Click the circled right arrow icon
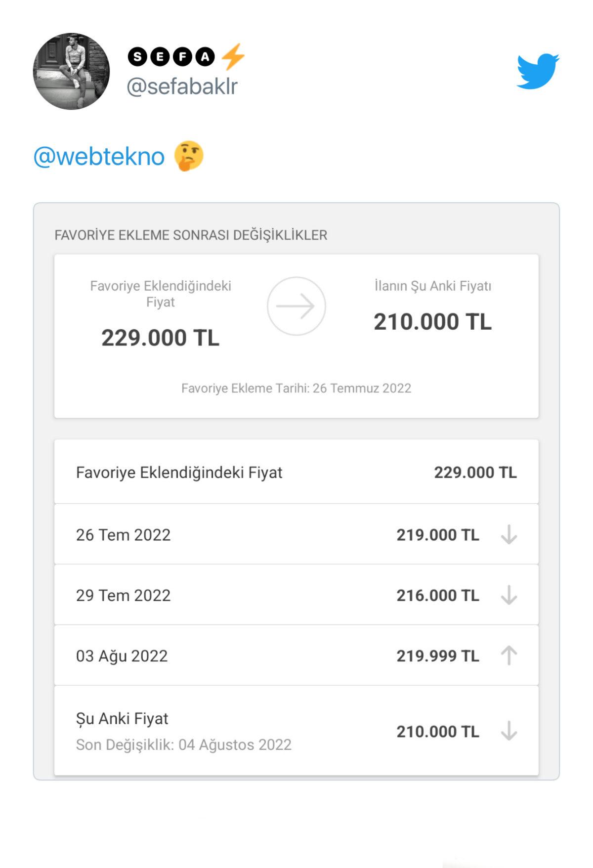593x868 pixels. point(296,306)
